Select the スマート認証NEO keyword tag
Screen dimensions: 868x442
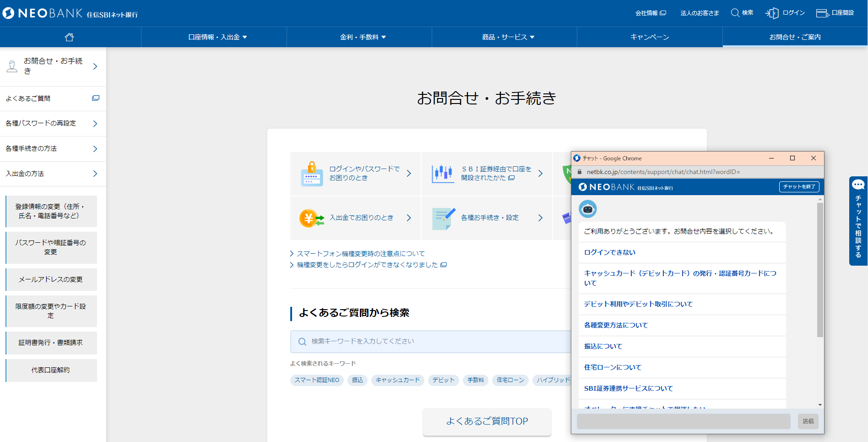coord(317,380)
